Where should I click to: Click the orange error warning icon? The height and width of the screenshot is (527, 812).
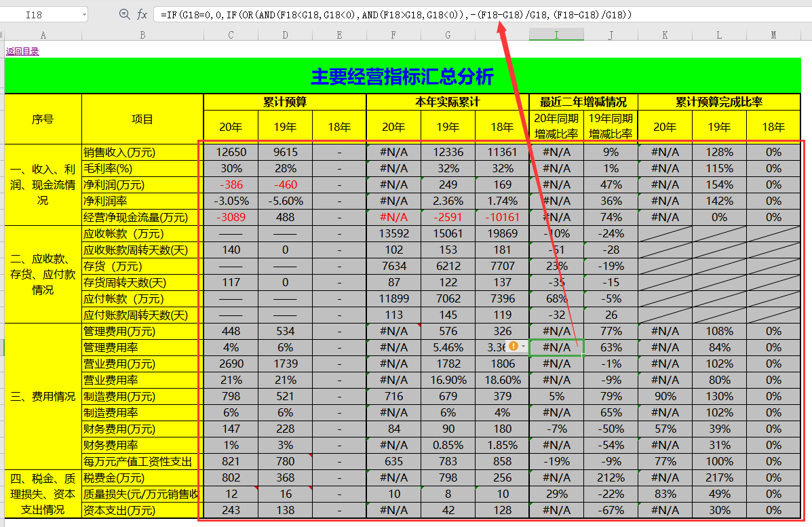click(x=514, y=347)
